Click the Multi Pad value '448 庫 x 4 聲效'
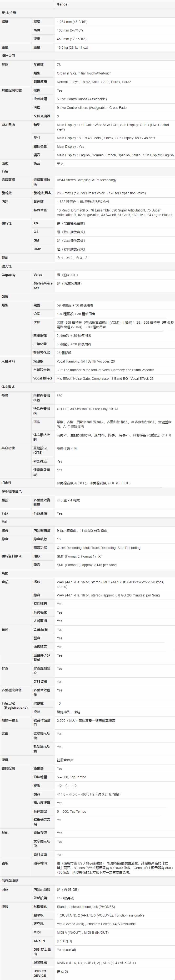Image resolution: width=175 pixels, height=980 pixels. click(x=68, y=500)
